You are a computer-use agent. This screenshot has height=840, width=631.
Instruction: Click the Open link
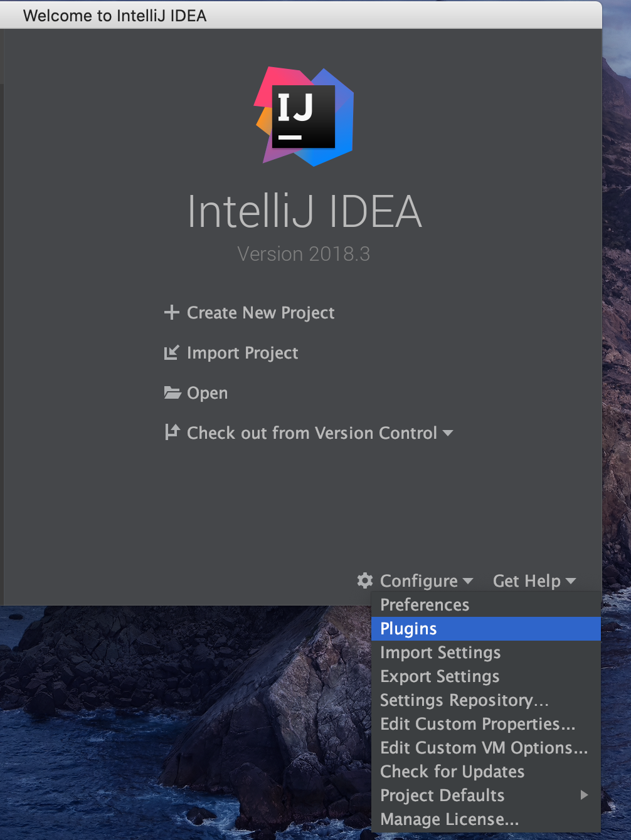207,393
